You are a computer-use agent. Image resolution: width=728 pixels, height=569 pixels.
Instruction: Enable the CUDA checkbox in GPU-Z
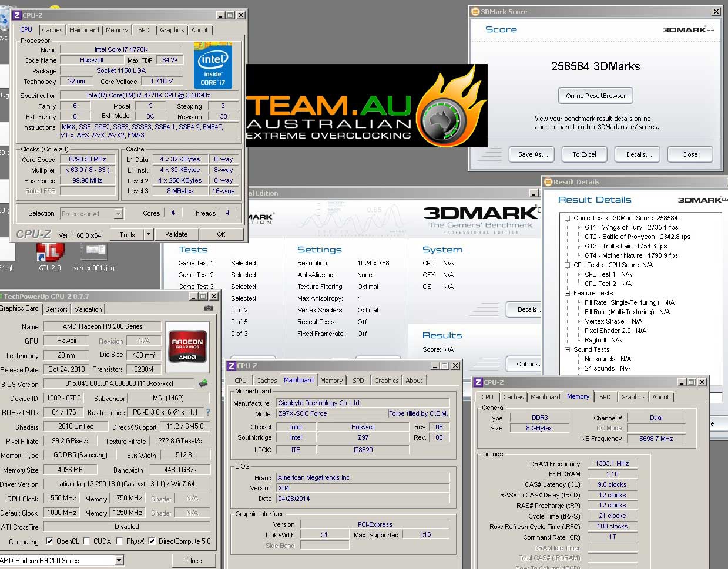[x=86, y=541]
